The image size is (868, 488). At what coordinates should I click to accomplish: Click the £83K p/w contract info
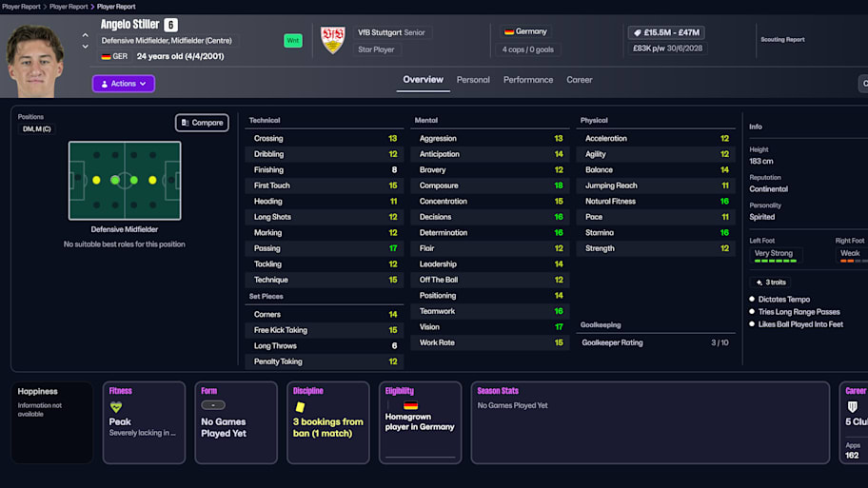(x=667, y=49)
